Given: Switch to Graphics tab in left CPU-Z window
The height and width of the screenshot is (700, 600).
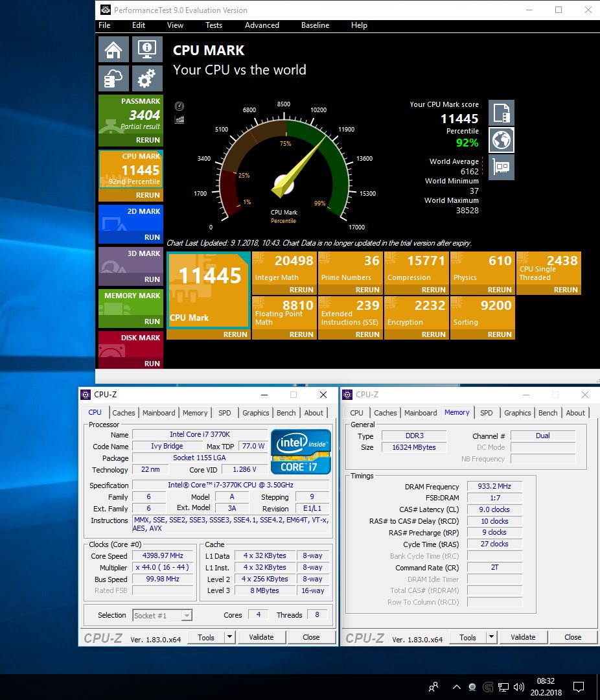Looking at the screenshot, I should click(x=256, y=413).
